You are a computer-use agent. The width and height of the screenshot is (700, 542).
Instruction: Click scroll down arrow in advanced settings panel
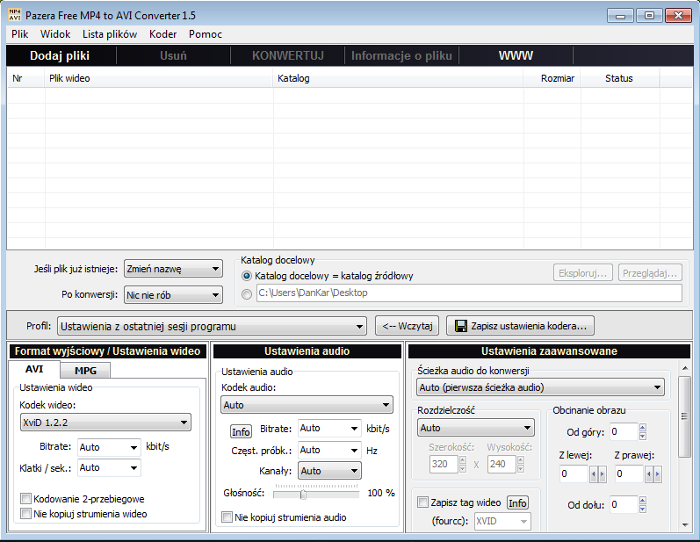tap(684, 525)
